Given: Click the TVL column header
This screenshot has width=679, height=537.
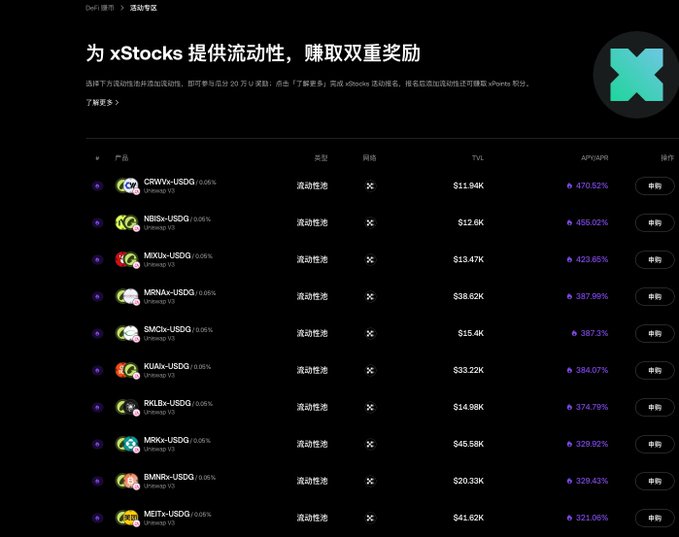Looking at the screenshot, I should pyautogui.click(x=478, y=158).
